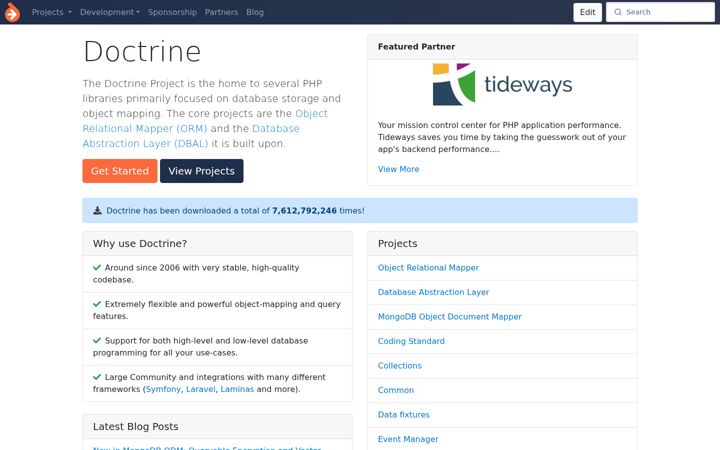Open Database Abstraction Layer project link
This screenshot has width=720, height=450.
[433, 292]
